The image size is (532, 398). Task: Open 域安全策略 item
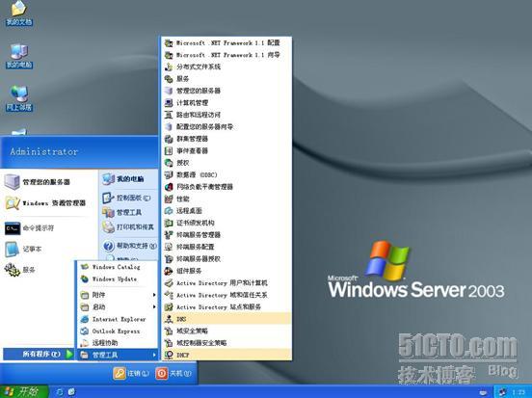click(x=226, y=331)
